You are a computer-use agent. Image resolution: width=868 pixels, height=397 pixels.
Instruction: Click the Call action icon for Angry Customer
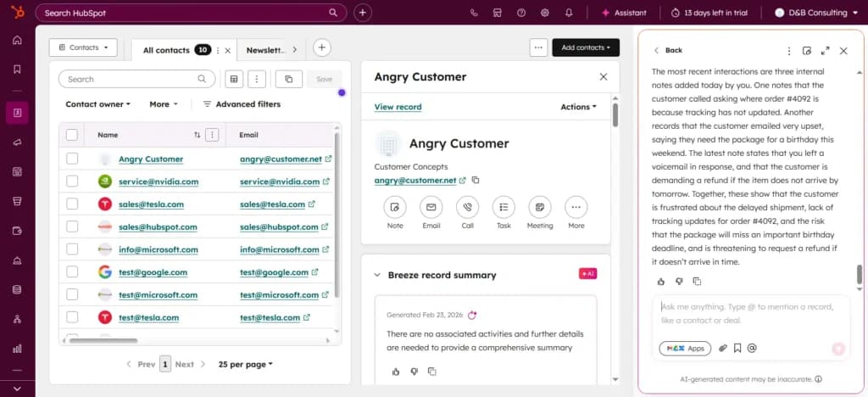click(x=467, y=207)
